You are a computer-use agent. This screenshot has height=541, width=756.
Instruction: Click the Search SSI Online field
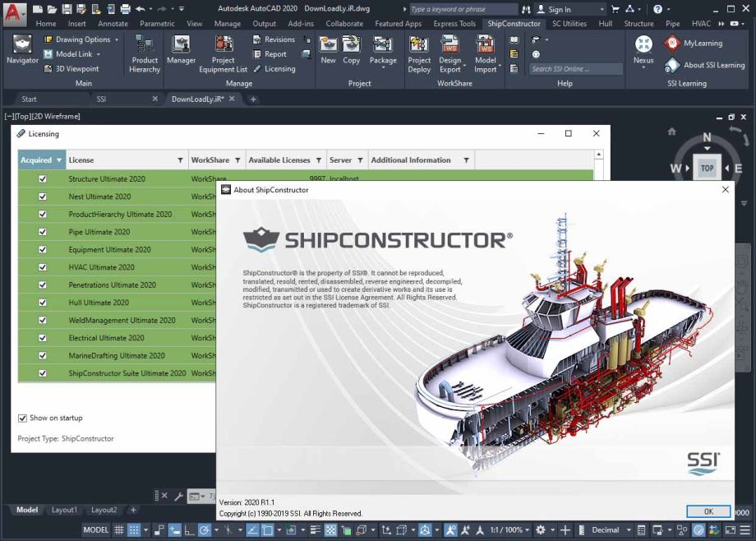[x=575, y=69]
